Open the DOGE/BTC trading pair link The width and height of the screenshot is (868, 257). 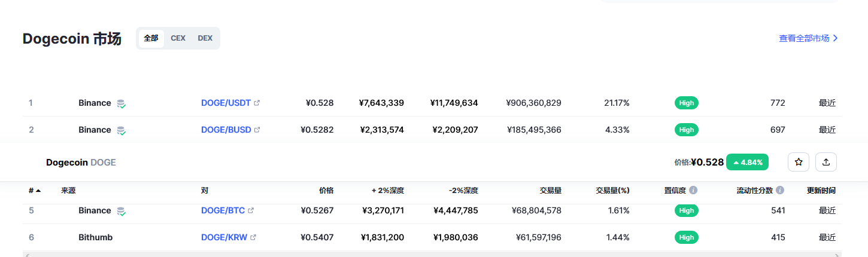[223, 210]
